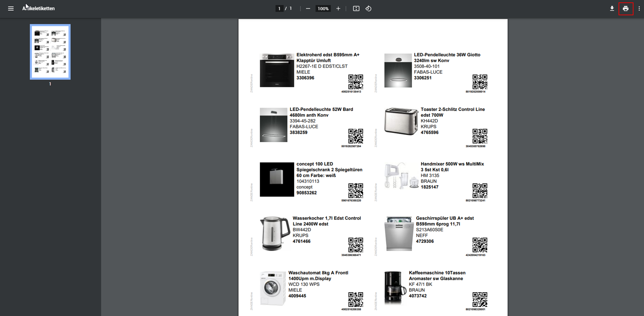Click the Waschautomat 8kg washing machine image
The image size is (644, 316).
pos(273,288)
